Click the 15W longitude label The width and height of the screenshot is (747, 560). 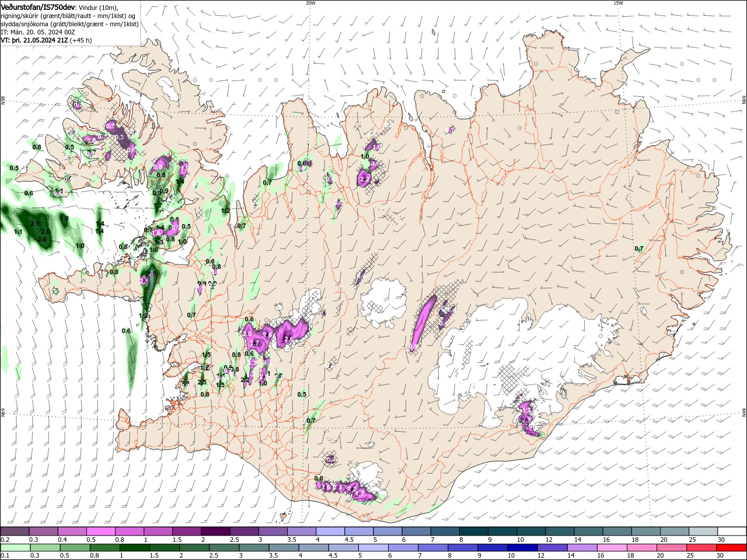tap(618, 3)
